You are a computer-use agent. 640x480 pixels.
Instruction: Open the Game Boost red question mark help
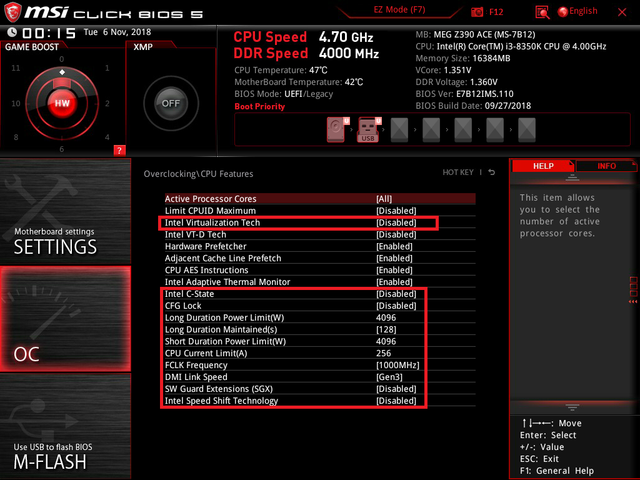coord(119,150)
